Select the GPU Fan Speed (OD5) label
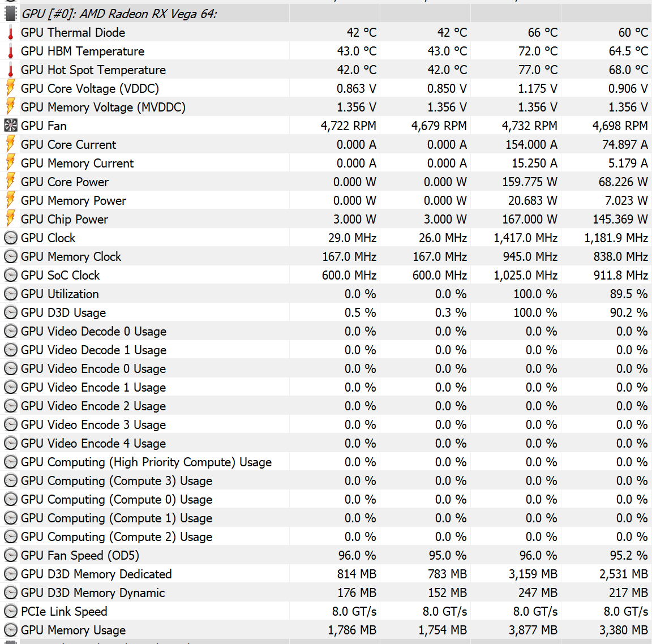Viewport: 652px width, 644px height. pyautogui.click(x=80, y=556)
